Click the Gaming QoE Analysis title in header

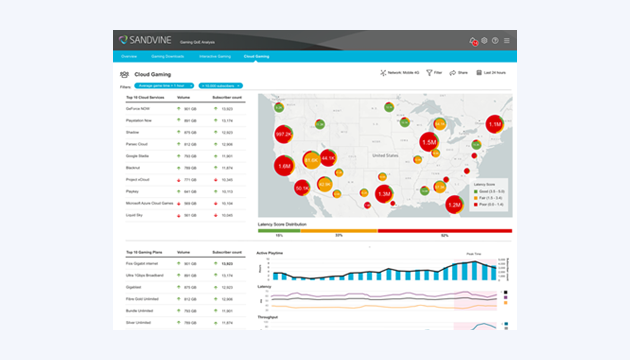point(197,42)
